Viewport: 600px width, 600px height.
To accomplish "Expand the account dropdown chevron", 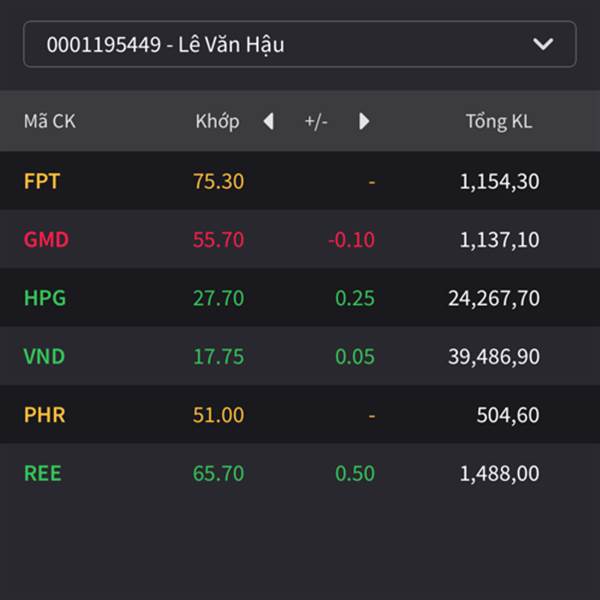I will [x=543, y=44].
